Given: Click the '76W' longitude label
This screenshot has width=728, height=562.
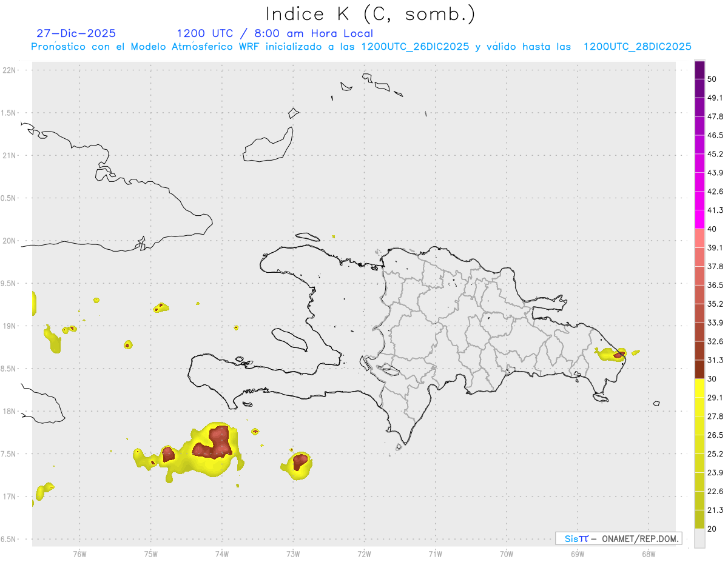Looking at the screenshot, I should (x=79, y=554).
